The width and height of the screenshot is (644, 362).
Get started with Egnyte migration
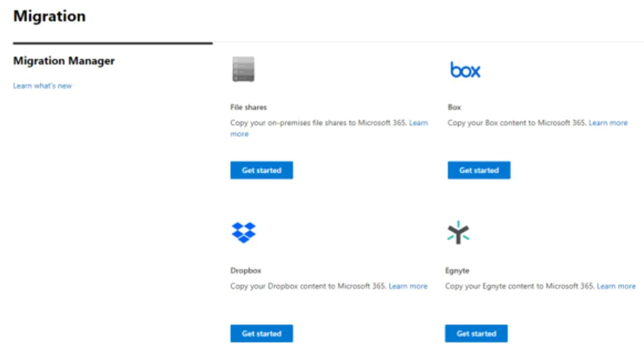point(476,333)
